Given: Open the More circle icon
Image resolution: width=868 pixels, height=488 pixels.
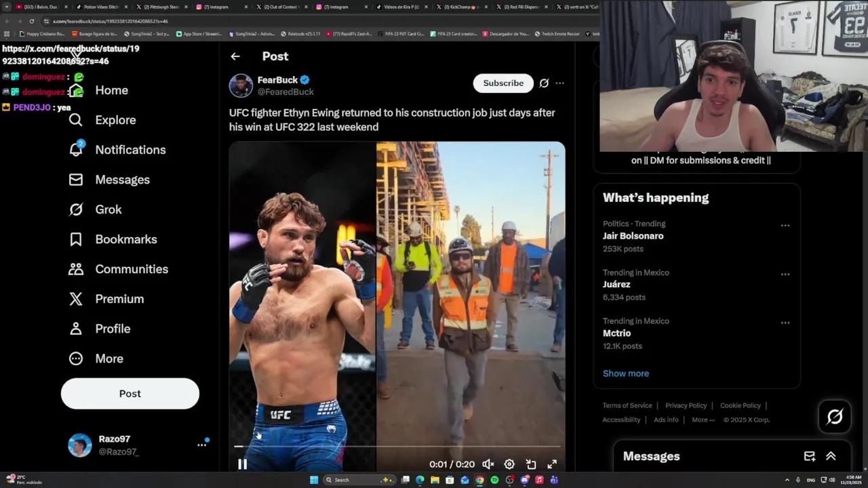Looking at the screenshot, I should (x=76, y=359).
